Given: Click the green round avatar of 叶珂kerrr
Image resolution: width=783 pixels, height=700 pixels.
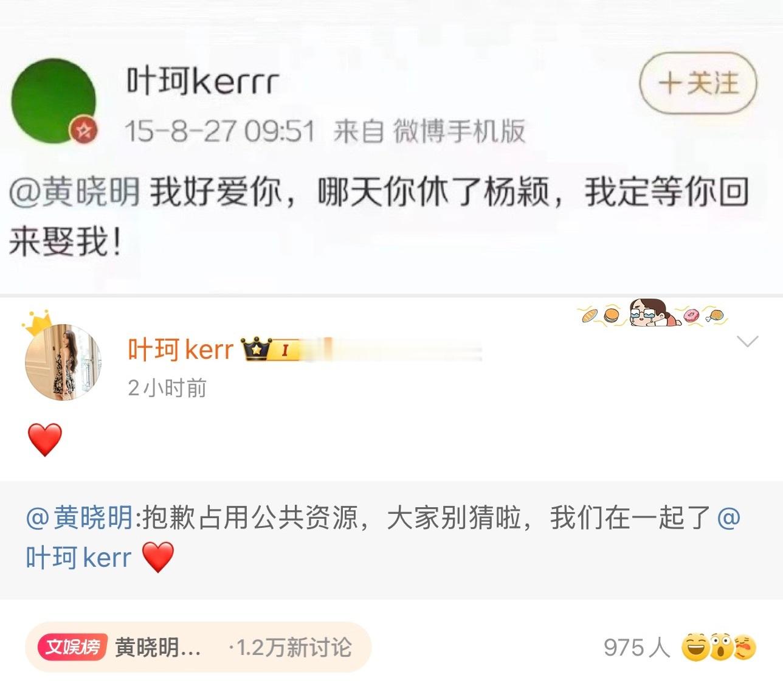Looking at the screenshot, I should [x=54, y=101].
